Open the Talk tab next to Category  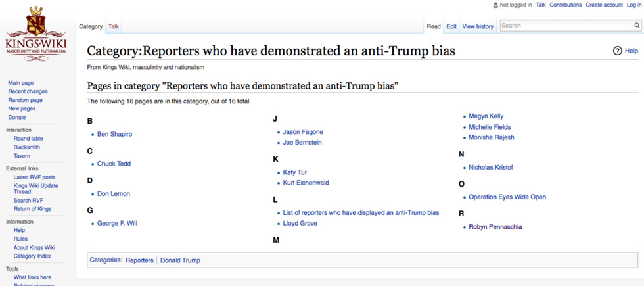pos(113,26)
